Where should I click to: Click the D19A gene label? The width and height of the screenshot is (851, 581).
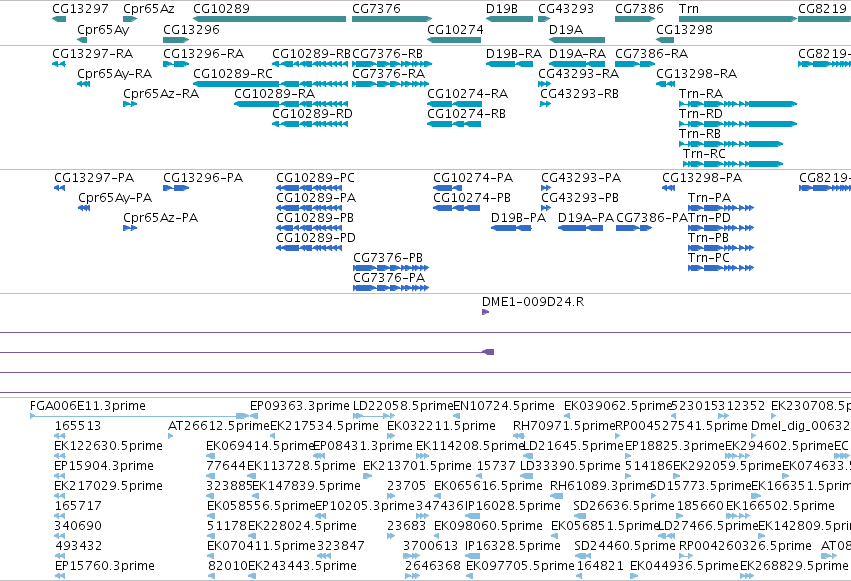[566, 29]
